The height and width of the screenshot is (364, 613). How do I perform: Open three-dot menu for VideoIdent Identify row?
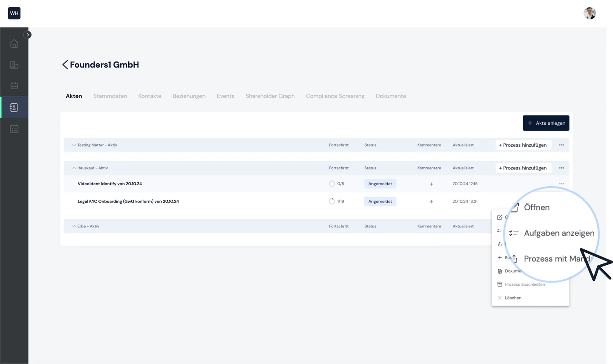561,184
